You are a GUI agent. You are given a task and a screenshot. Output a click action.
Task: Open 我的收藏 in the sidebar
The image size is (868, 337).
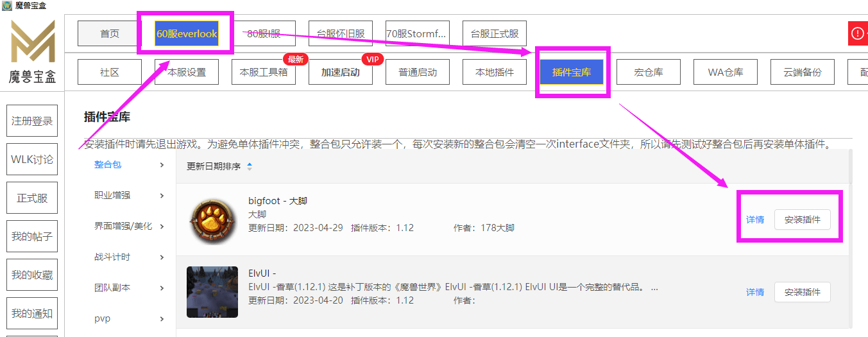click(32, 275)
